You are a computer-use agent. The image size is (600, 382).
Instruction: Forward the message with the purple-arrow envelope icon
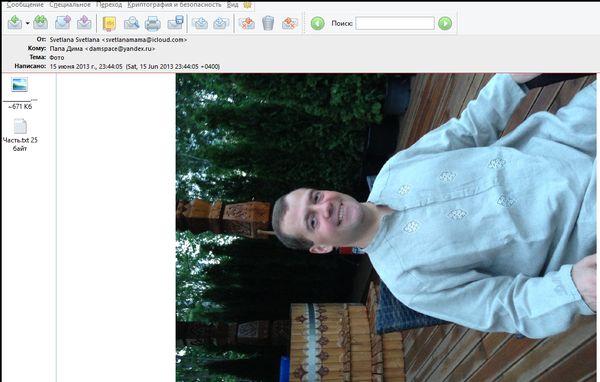(x=62, y=23)
